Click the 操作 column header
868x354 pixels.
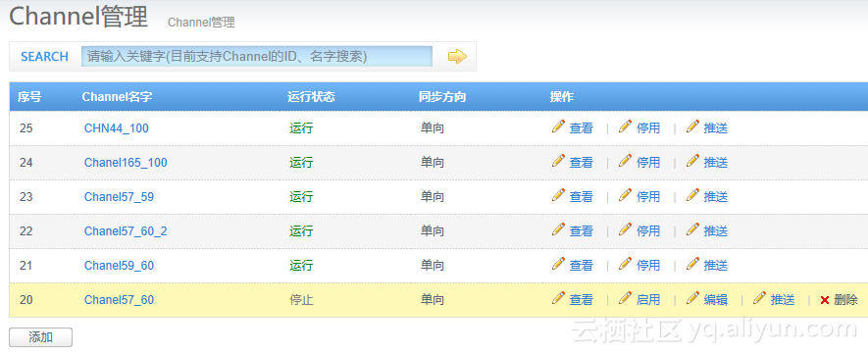561,97
